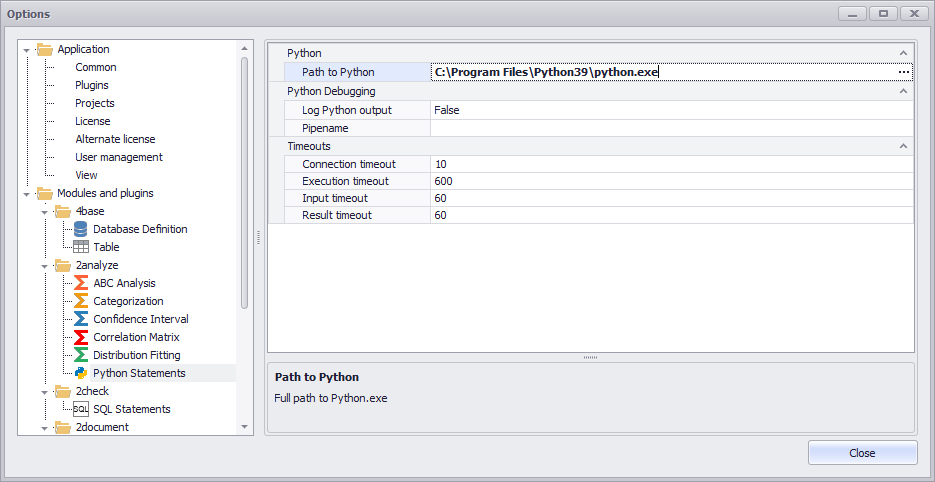Select the Pipename property label
The width and height of the screenshot is (935, 482).
[x=325, y=128]
